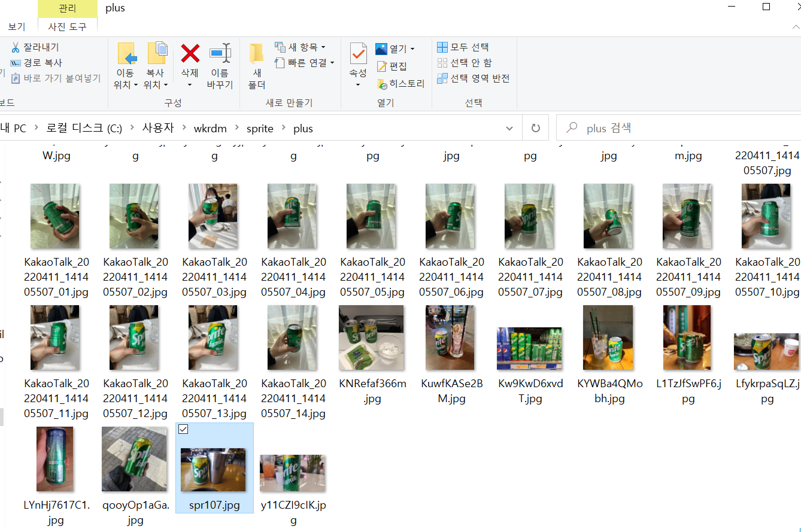Select the y11CZI9cIK.jpg thumbnail

292,473
